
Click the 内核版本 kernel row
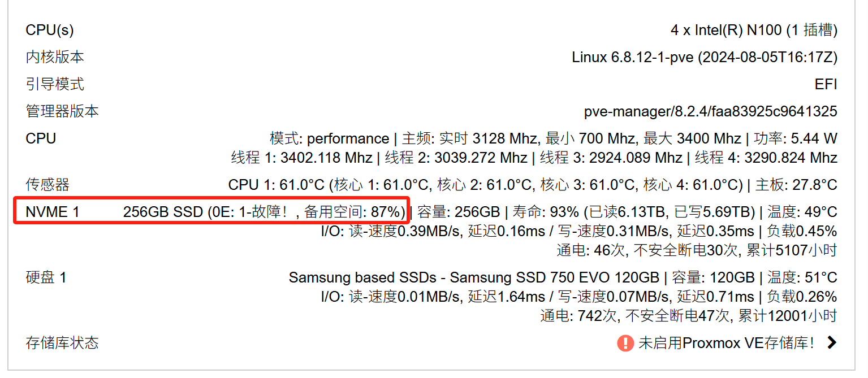pos(54,57)
